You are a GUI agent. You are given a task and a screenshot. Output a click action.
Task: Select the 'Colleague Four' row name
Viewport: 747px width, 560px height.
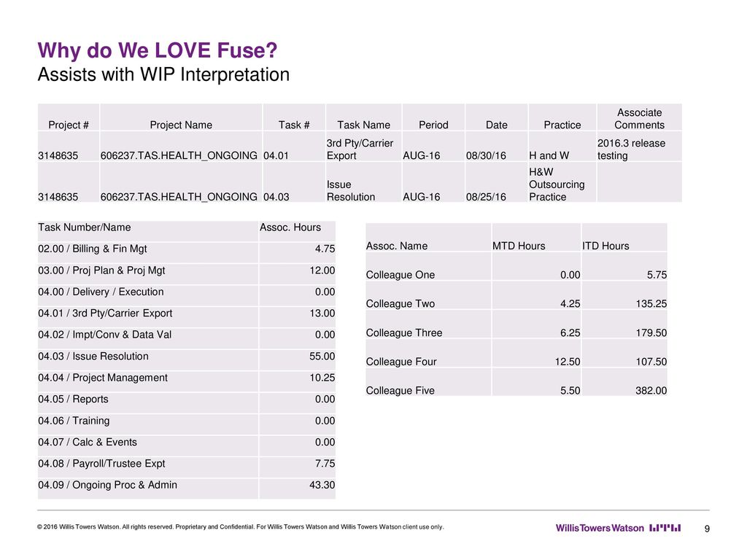[401, 362]
